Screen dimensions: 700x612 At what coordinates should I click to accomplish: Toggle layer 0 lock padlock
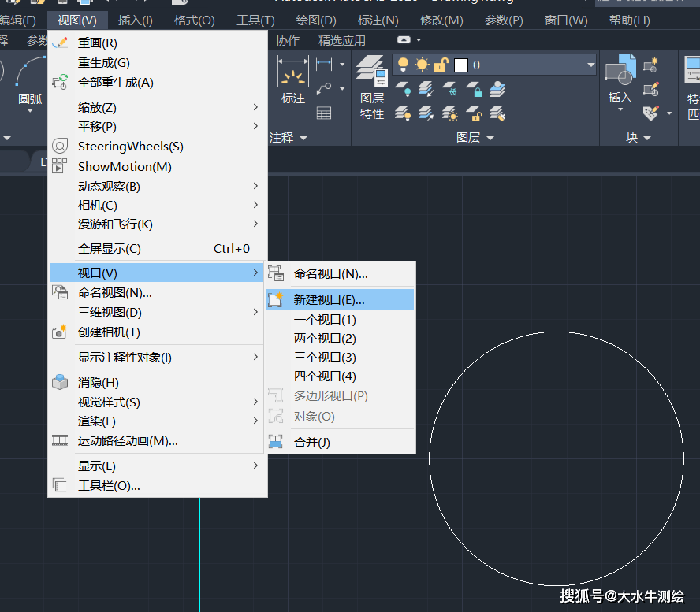tap(441, 65)
